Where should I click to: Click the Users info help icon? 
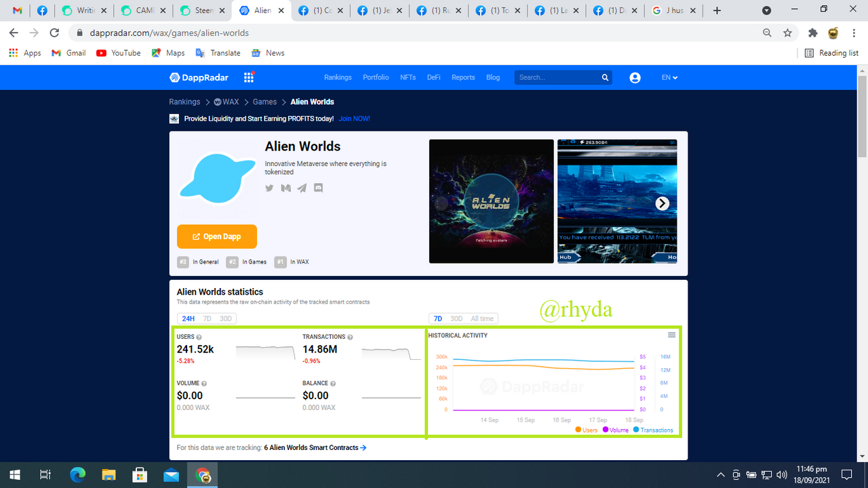(199, 337)
